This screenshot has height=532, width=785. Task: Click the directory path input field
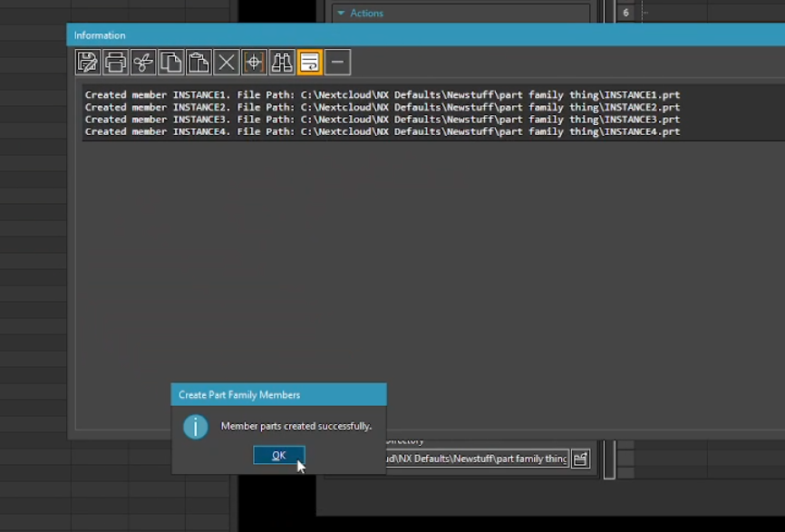(x=477, y=459)
